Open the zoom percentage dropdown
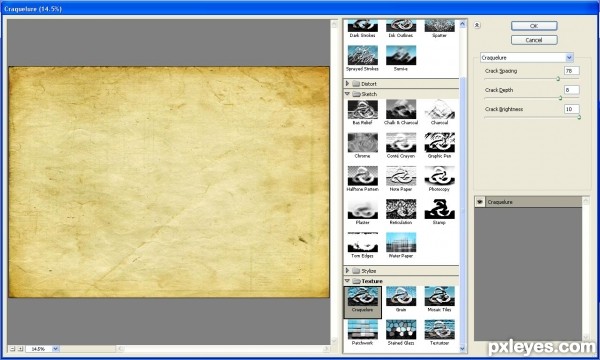 (55, 349)
